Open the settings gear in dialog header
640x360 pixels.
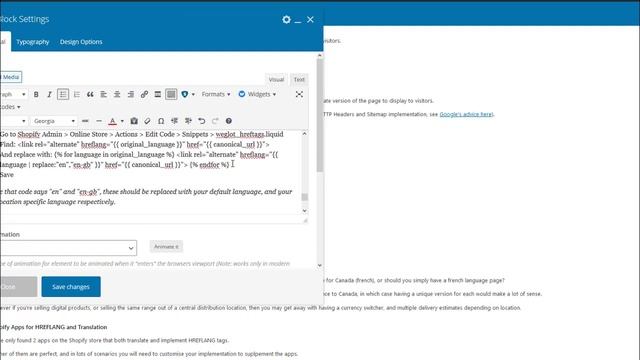point(287,20)
